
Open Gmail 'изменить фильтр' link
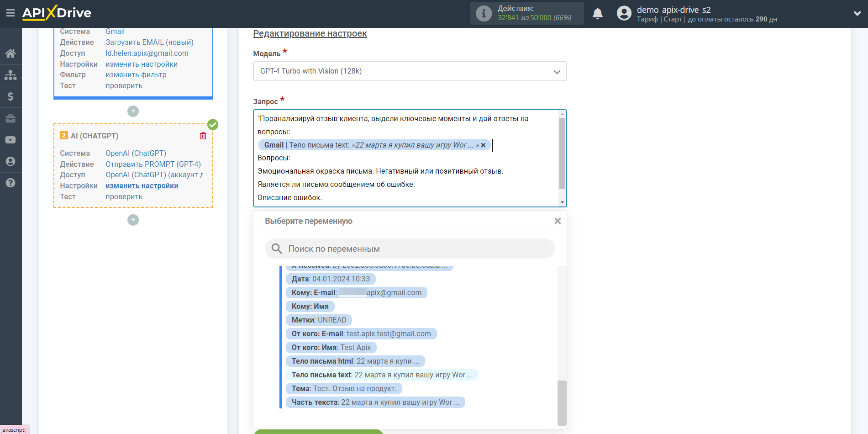pyautogui.click(x=136, y=75)
